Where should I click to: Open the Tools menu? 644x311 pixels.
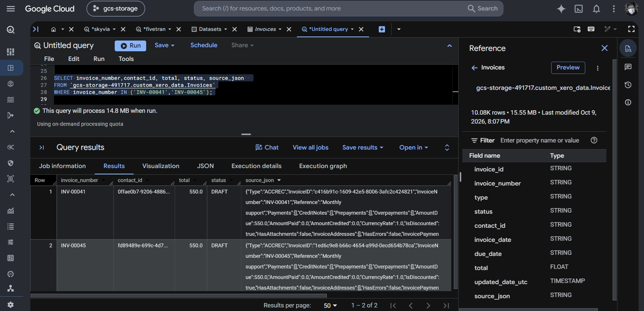pyautogui.click(x=126, y=59)
